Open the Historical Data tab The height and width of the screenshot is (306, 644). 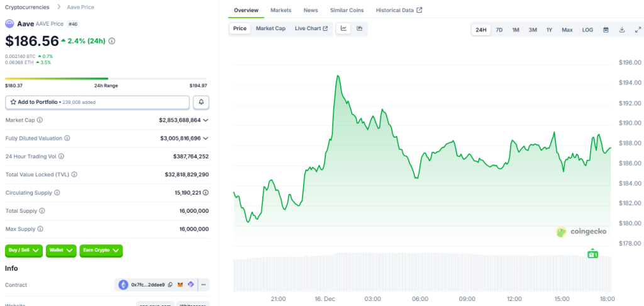point(399,10)
